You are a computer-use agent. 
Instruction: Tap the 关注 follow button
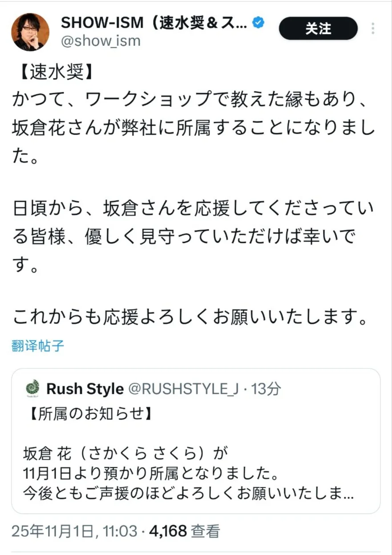tap(318, 29)
